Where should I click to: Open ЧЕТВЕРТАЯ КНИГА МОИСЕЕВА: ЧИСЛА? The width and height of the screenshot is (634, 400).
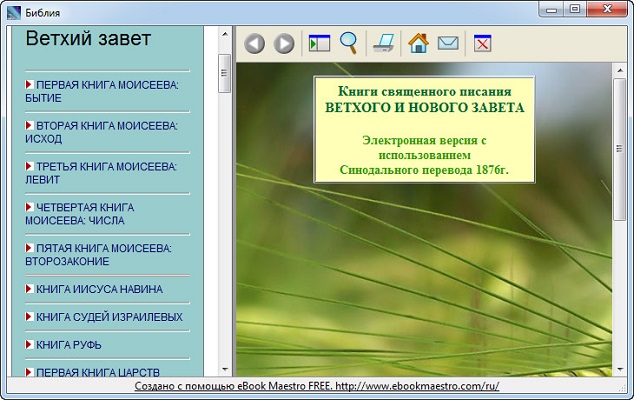click(x=80, y=214)
